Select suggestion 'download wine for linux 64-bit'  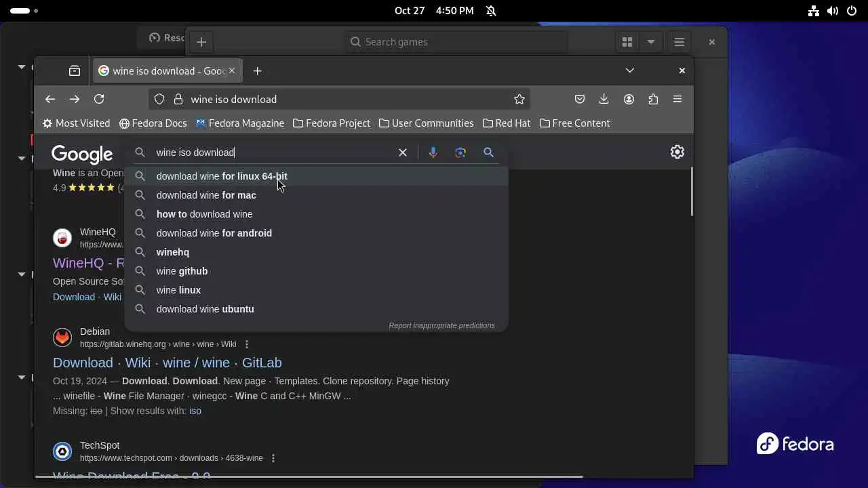pyautogui.click(x=317, y=176)
